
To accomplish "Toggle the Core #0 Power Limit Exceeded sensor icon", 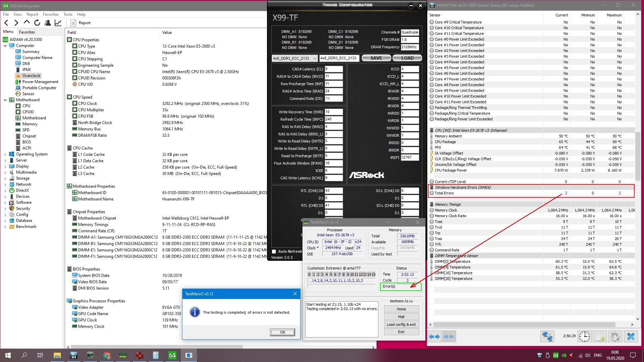I will tap(432, 39).
